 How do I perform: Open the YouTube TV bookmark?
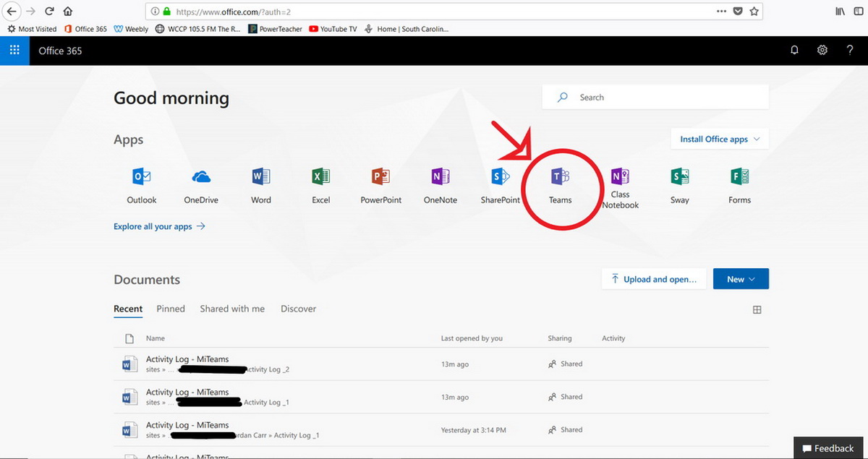tap(333, 29)
